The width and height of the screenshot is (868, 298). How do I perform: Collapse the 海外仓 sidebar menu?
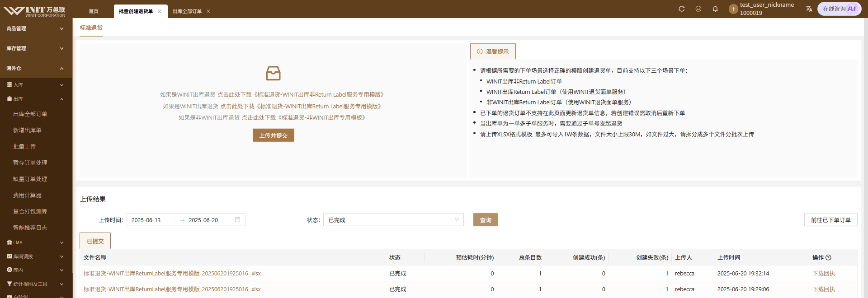coord(36,68)
